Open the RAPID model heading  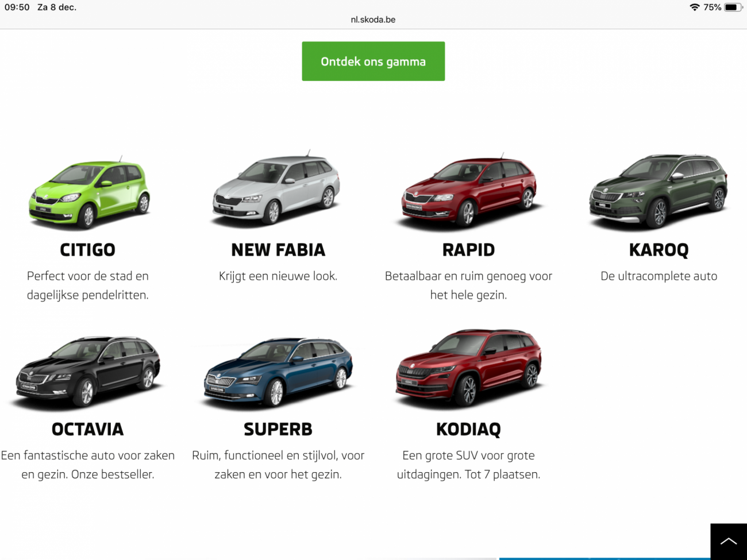click(x=469, y=250)
